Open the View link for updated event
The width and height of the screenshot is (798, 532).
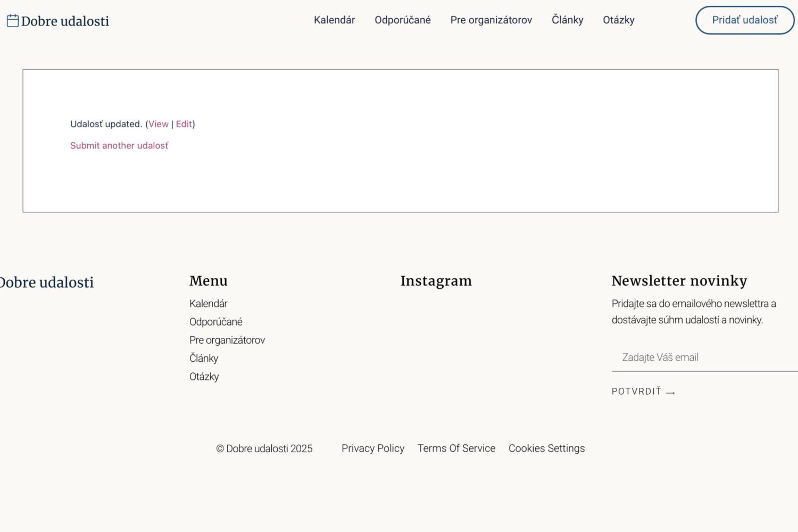tap(159, 124)
